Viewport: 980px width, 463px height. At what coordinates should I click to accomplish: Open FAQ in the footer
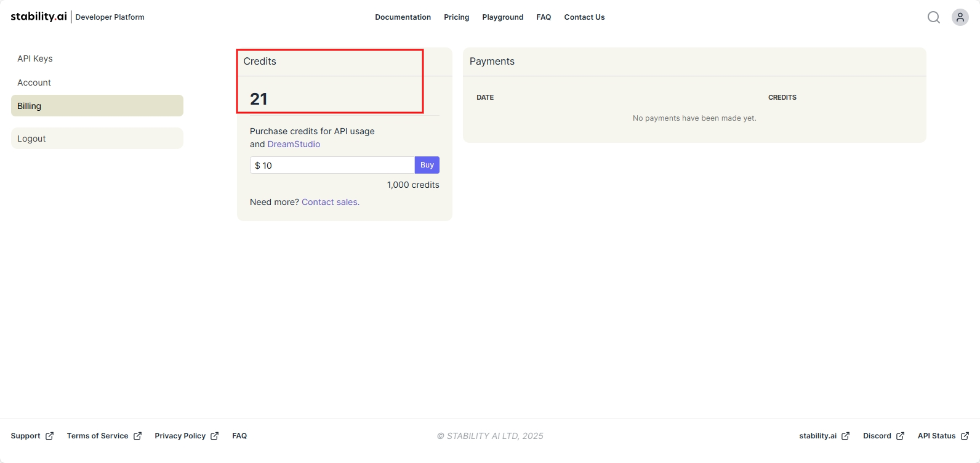[239, 436]
